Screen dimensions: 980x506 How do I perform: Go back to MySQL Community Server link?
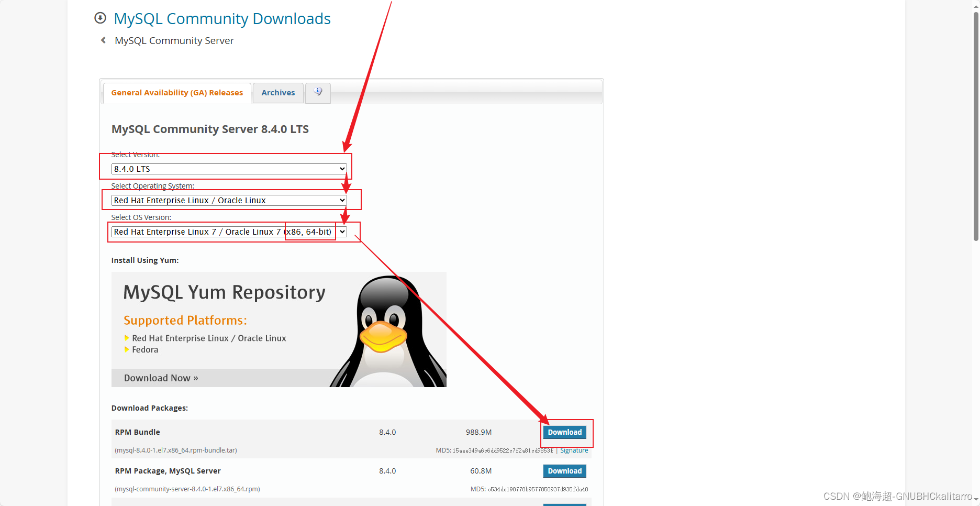coord(174,41)
